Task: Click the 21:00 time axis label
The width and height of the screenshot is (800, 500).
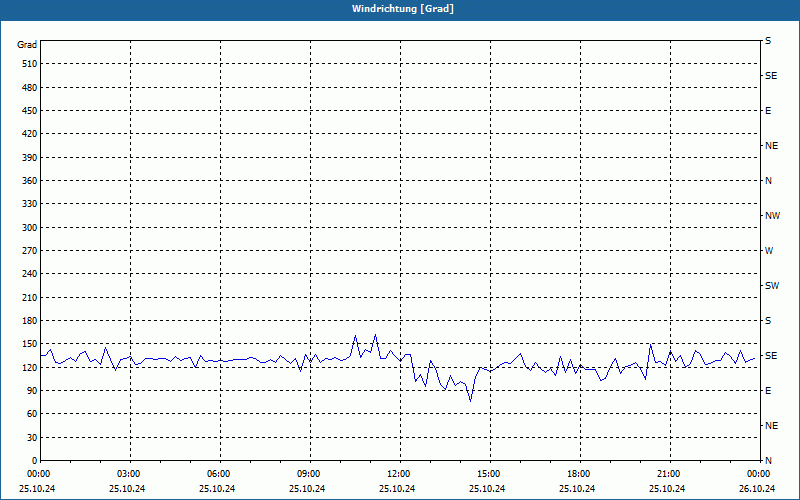Action: tap(668, 474)
